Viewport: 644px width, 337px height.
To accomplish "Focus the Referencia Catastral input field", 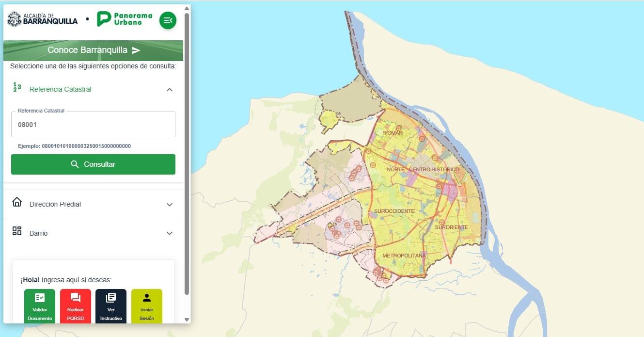I will coord(93,125).
